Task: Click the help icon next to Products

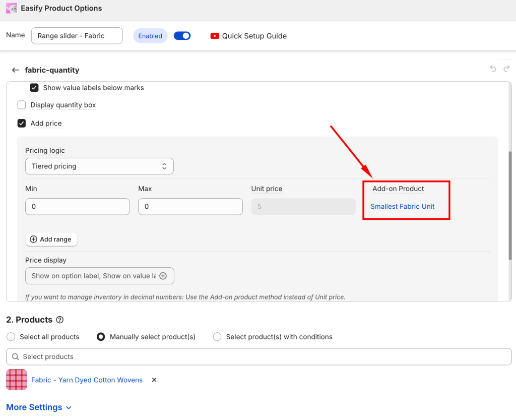Action: [60, 320]
